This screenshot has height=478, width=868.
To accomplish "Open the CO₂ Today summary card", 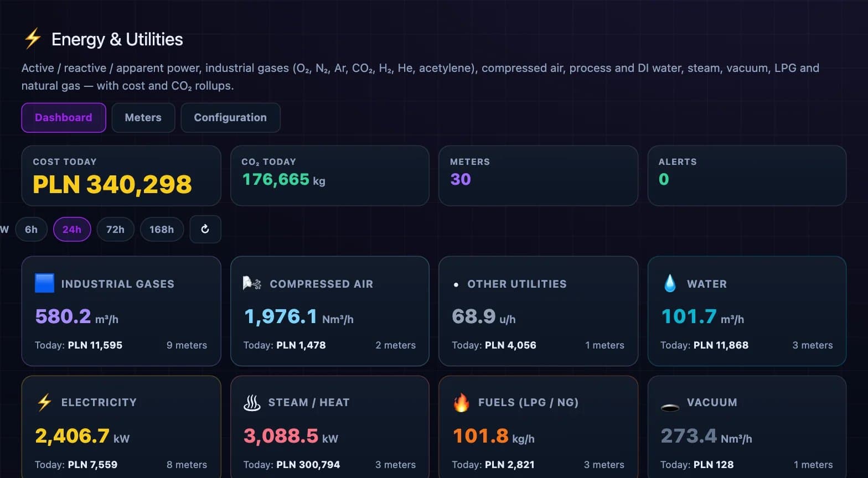I will [x=330, y=176].
